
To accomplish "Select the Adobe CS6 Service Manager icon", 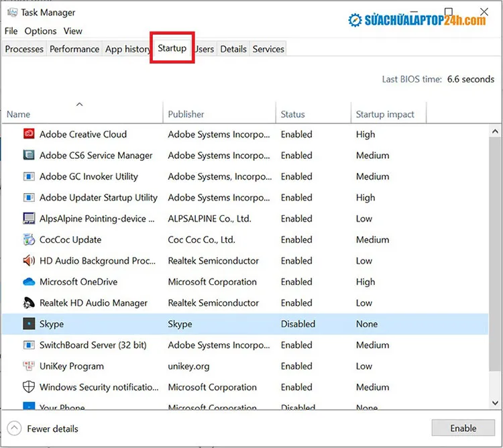I will (x=29, y=156).
